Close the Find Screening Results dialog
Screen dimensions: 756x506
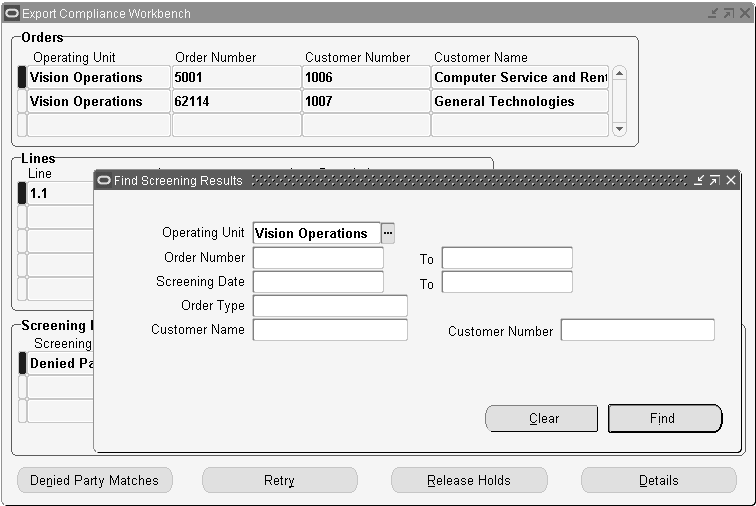[731, 180]
